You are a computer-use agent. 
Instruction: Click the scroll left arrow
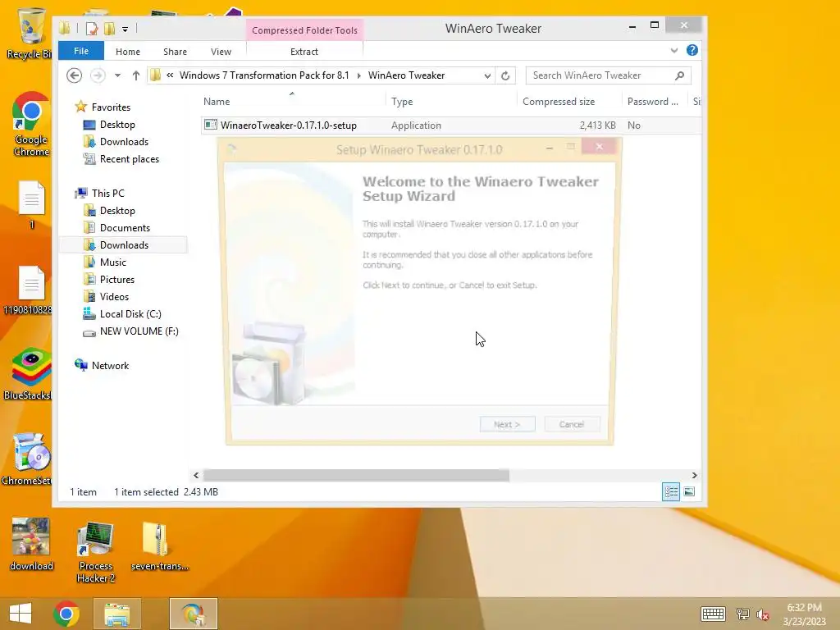196,475
